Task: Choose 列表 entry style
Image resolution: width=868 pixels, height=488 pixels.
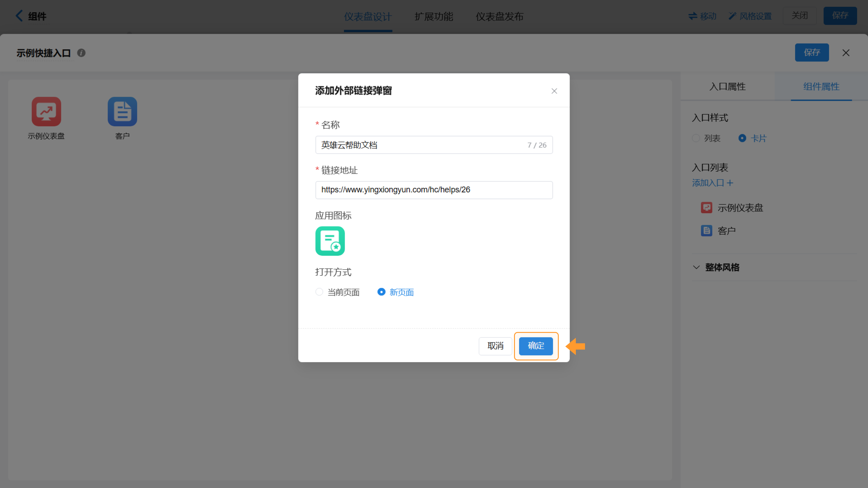Action: tap(706, 138)
